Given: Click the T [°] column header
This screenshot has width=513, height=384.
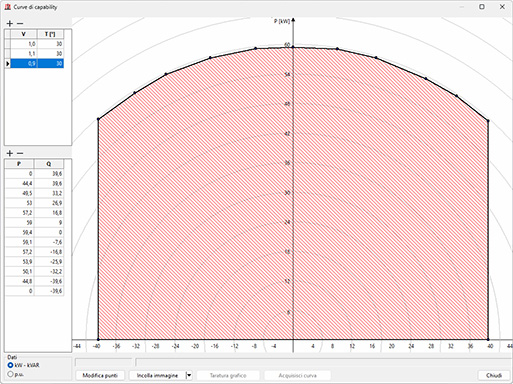Looking at the screenshot, I should [x=50, y=34].
